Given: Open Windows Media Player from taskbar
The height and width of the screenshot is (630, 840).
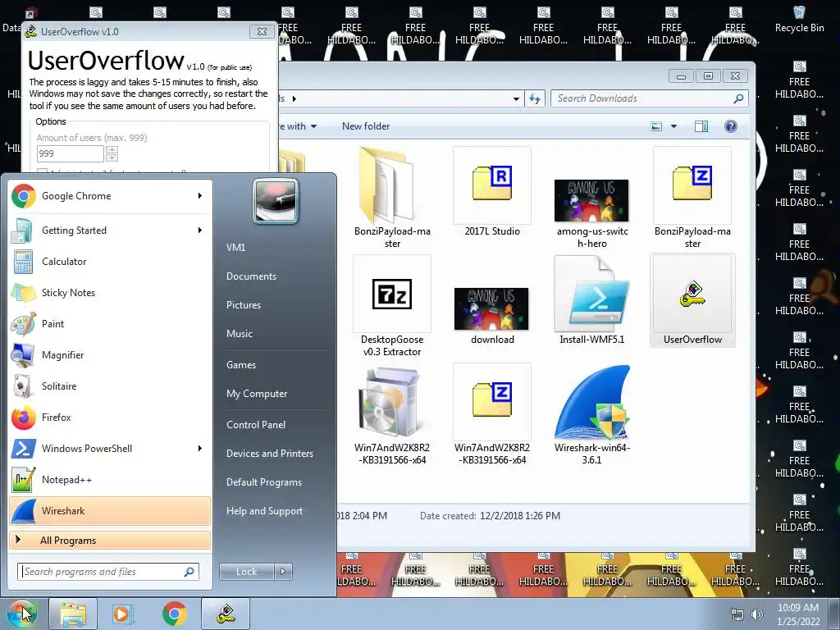Looking at the screenshot, I should pos(123,614).
